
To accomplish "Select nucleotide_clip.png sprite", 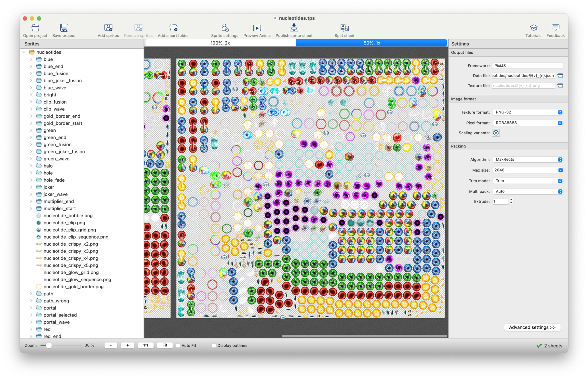I will coord(64,223).
